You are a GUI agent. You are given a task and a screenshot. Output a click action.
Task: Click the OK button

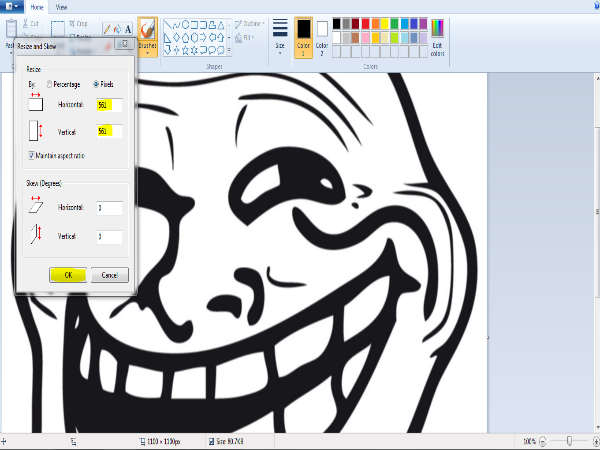pos(67,275)
